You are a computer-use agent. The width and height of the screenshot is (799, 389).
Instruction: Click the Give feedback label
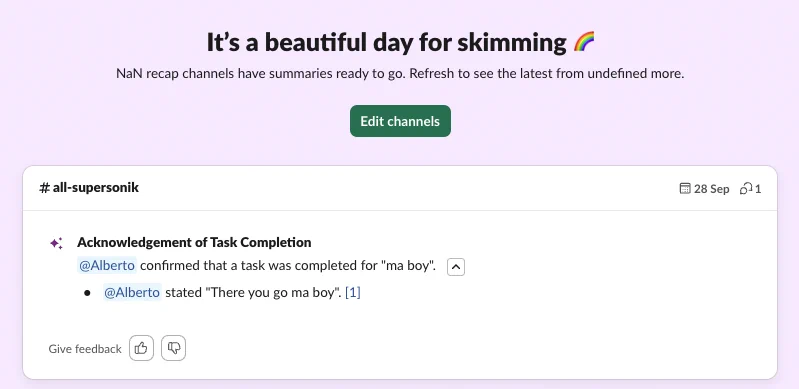[x=85, y=349]
